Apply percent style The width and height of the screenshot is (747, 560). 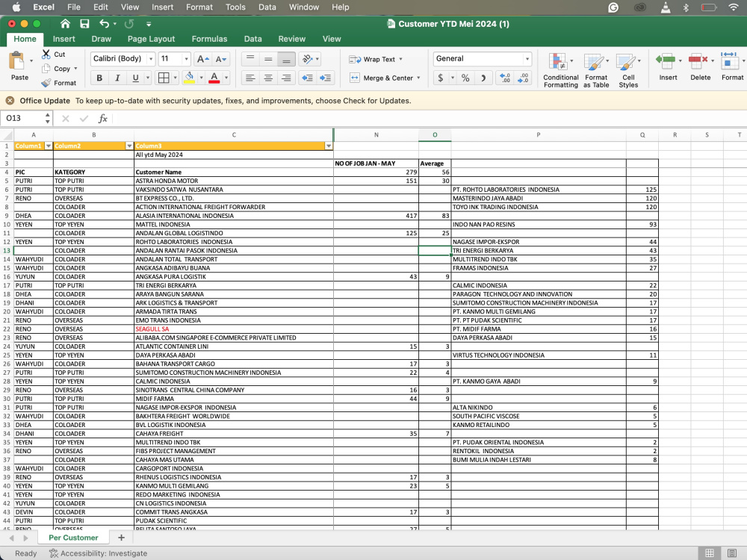(x=465, y=78)
